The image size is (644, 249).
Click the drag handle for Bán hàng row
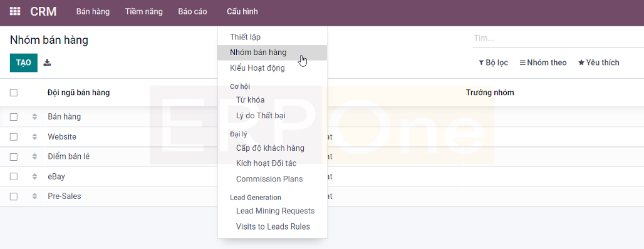[x=34, y=117]
